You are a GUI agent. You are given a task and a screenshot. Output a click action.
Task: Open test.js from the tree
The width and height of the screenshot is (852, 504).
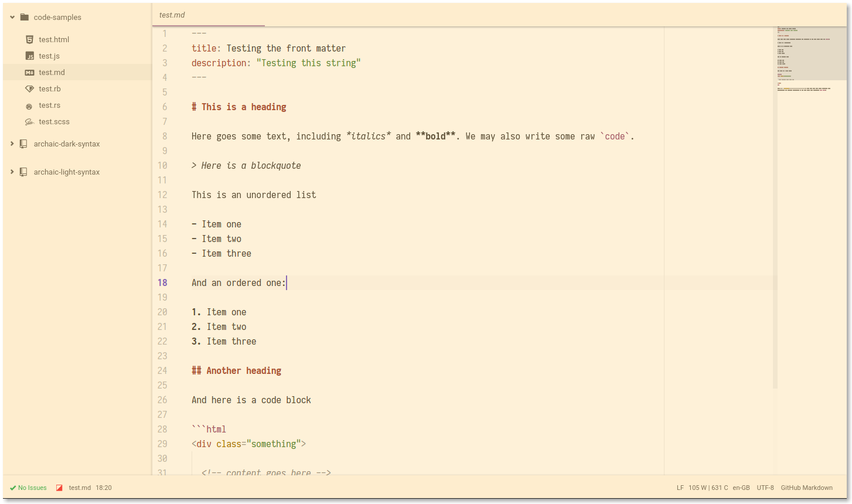pos(49,56)
